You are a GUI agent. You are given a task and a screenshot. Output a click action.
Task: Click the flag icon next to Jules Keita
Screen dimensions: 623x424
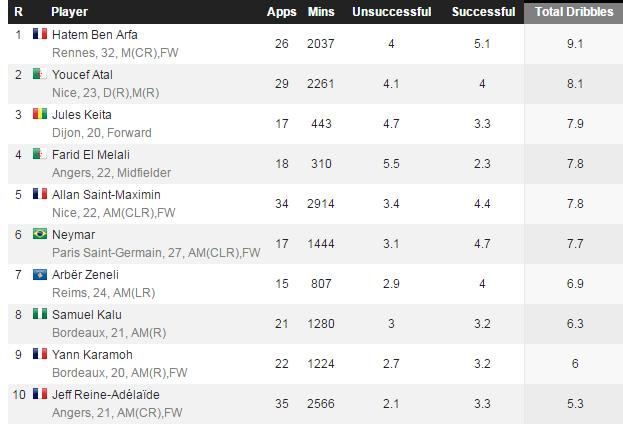[40, 114]
